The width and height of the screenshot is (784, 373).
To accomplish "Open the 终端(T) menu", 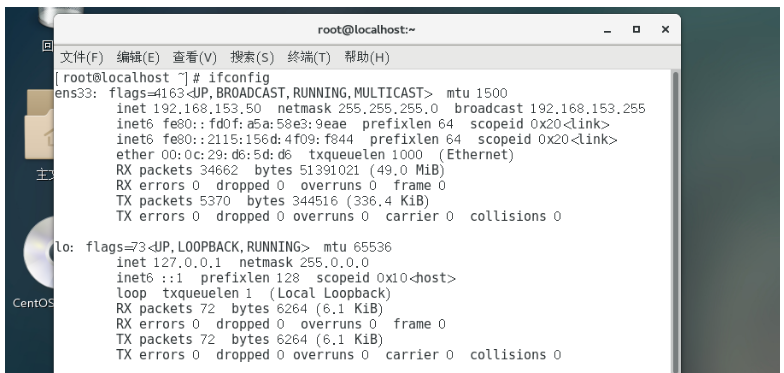I will [309, 58].
